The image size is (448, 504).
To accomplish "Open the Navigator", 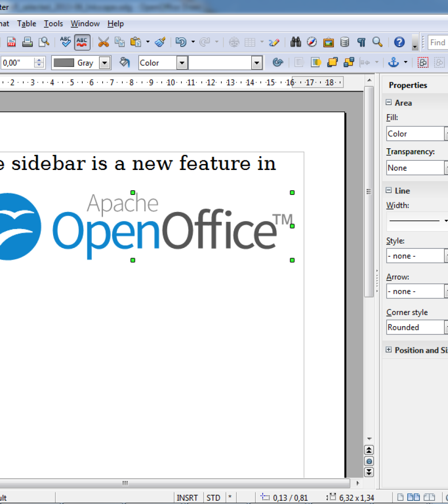I will tap(312, 42).
